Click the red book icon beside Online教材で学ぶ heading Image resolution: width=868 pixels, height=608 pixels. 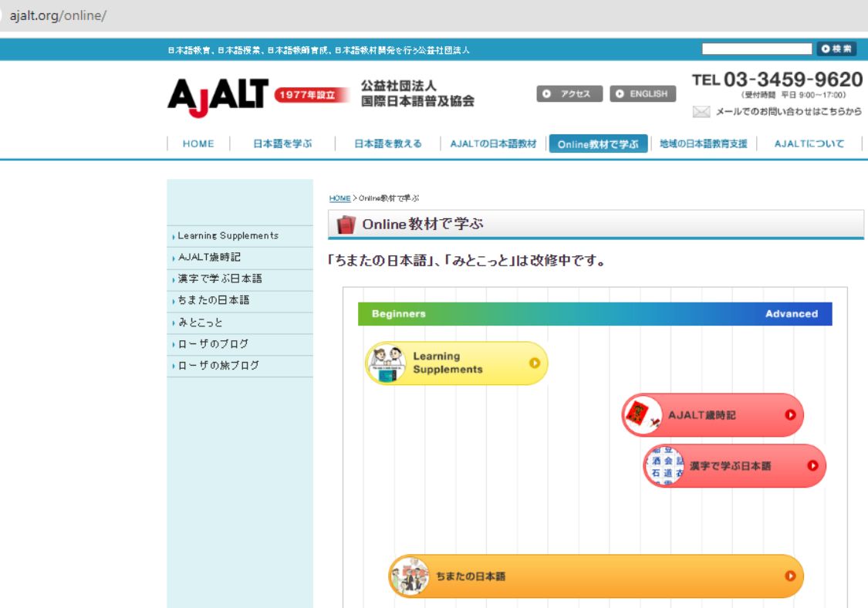[x=346, y=225]
